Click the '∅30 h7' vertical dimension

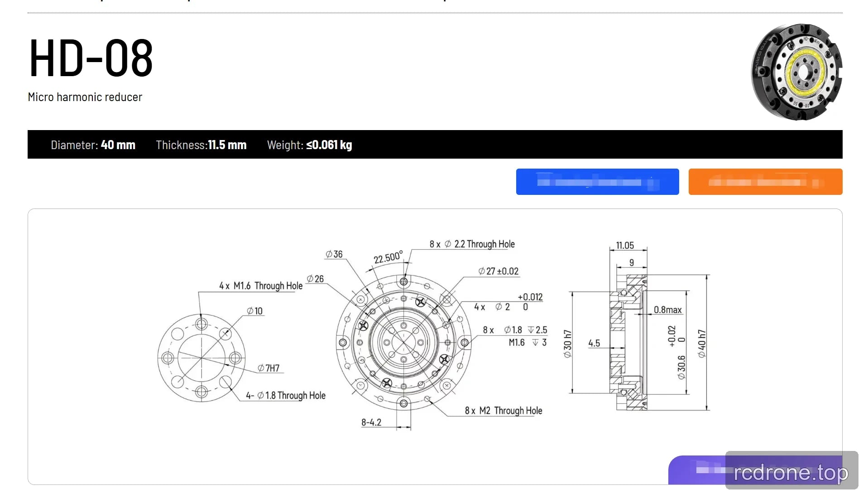(x=567, y=344)
